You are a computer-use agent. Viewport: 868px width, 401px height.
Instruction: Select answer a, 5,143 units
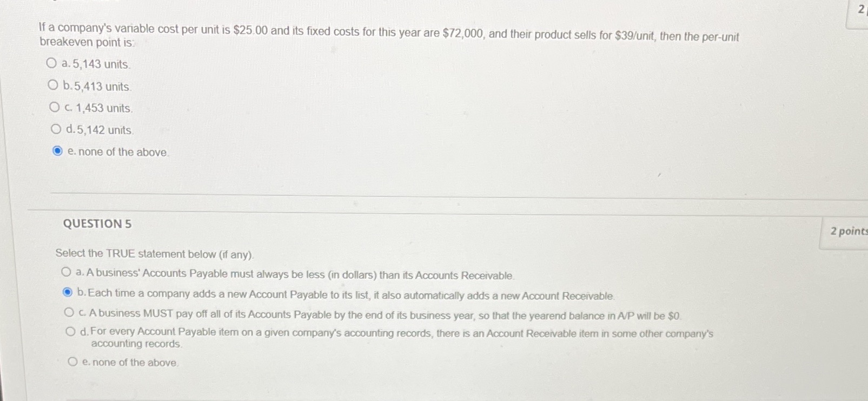(x=52, y=63)
